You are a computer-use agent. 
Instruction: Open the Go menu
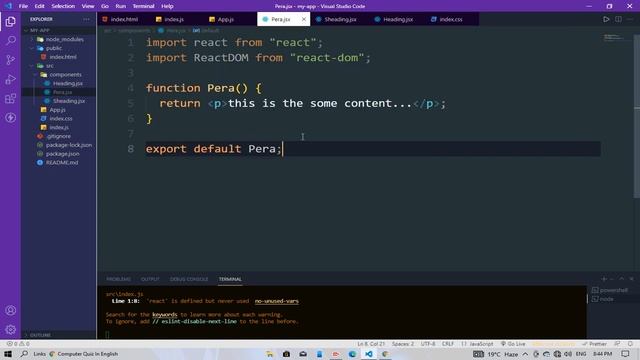point(105,6)
